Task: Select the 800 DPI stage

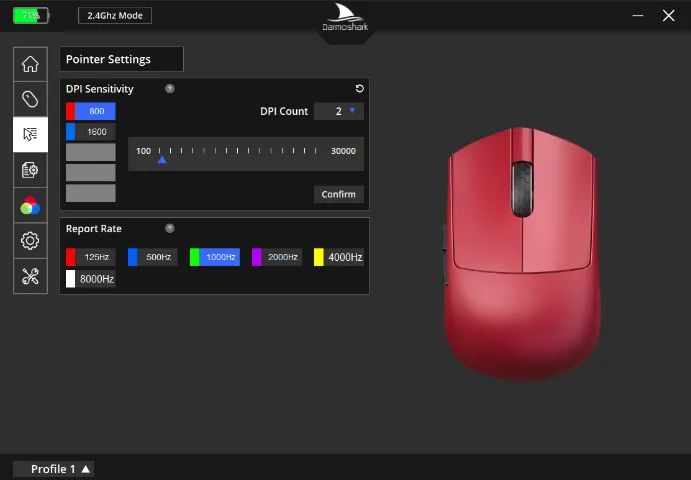Action: tap(91, 111)
